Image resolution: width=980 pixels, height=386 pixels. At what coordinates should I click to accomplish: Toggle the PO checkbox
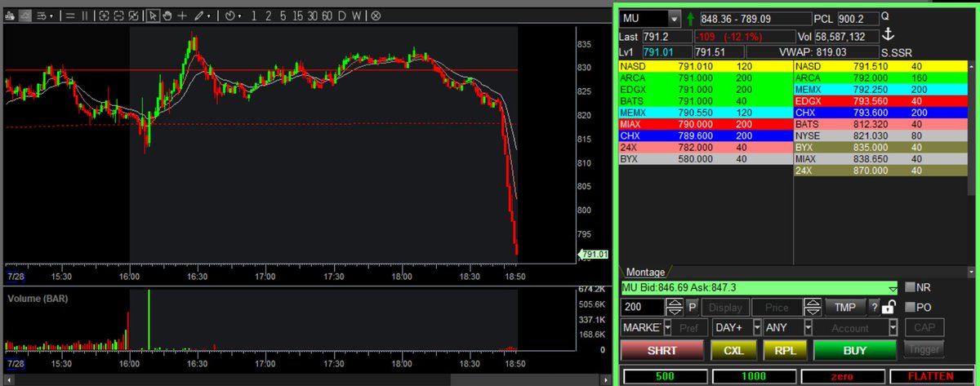coord(910,307)
